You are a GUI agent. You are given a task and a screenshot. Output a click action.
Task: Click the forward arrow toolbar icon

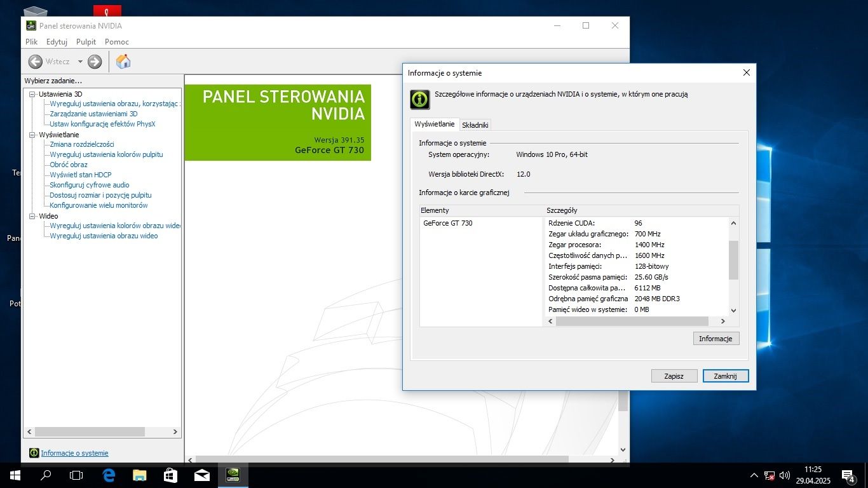pyautogui.click(x=95, y=62)
